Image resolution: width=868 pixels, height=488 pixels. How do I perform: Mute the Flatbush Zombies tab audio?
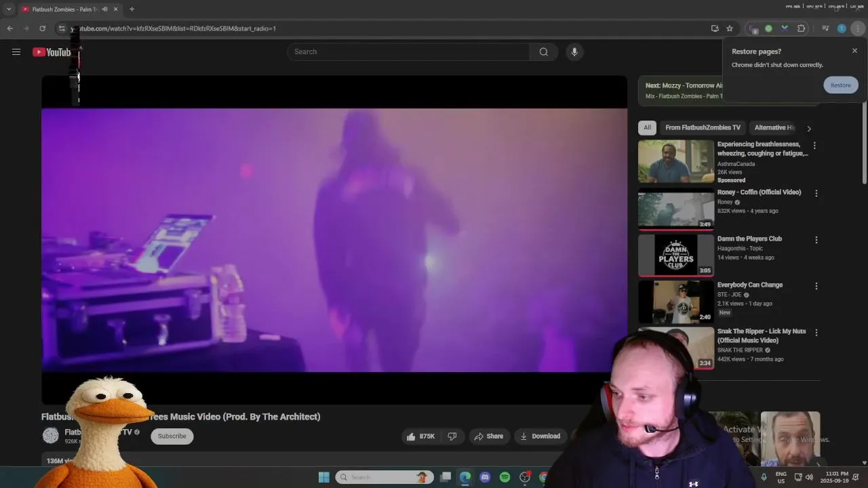pos(104,9)
